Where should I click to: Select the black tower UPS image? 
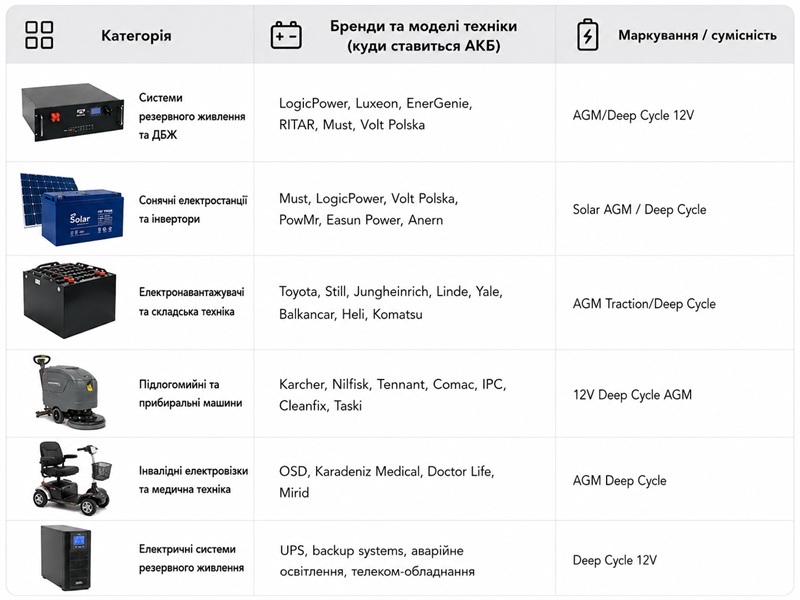click(x=66, y=558)
